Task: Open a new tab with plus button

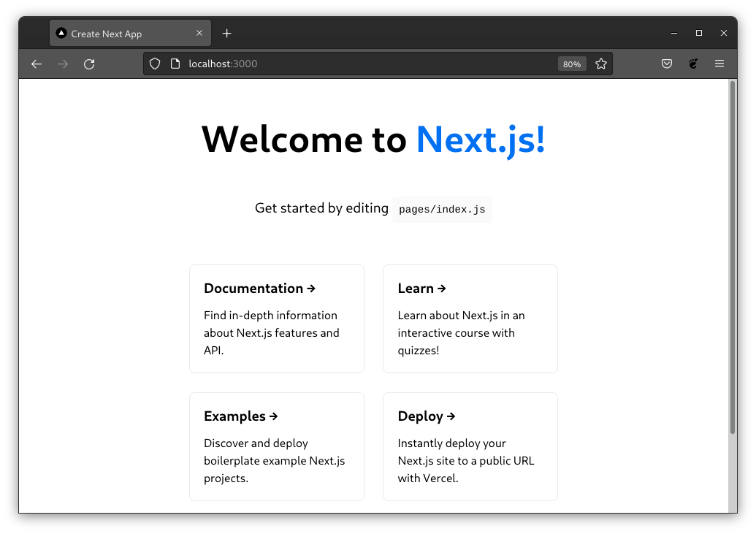Action: [226, 34]
